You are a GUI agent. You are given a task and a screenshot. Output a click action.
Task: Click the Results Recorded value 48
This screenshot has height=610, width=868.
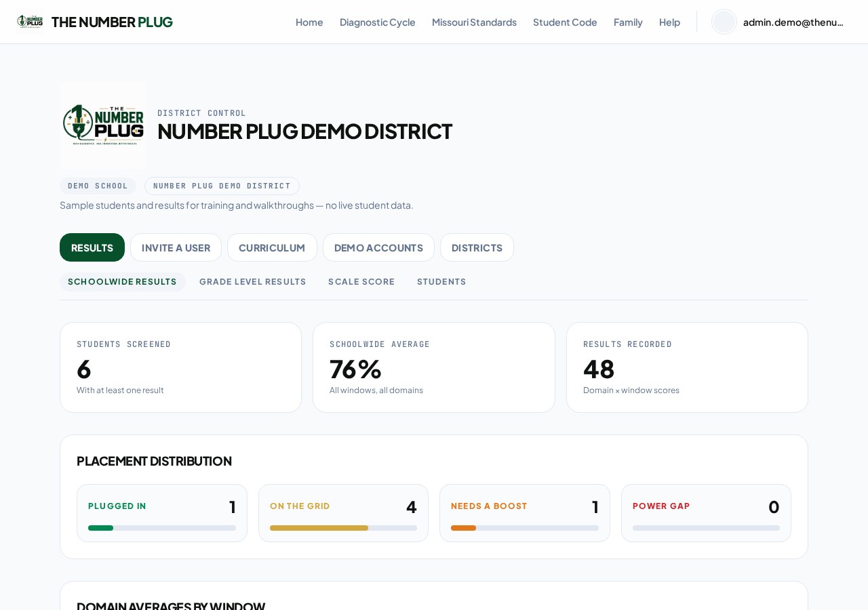(x=599, y=369)
